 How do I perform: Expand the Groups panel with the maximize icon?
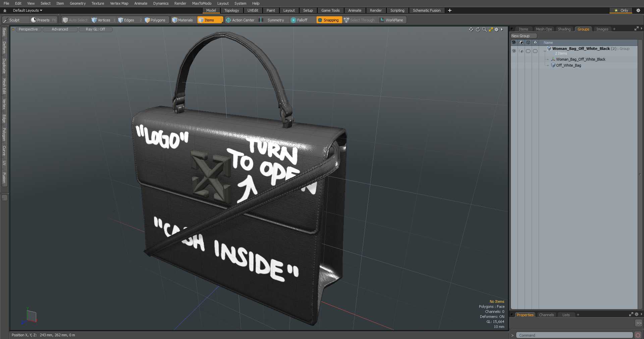click(x=636, y=29)
